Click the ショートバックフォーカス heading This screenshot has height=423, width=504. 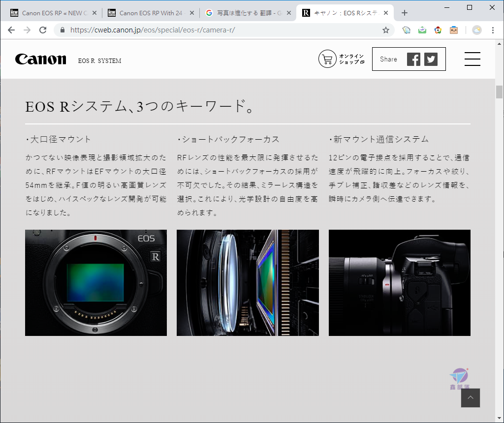click(x=228, y=139)
